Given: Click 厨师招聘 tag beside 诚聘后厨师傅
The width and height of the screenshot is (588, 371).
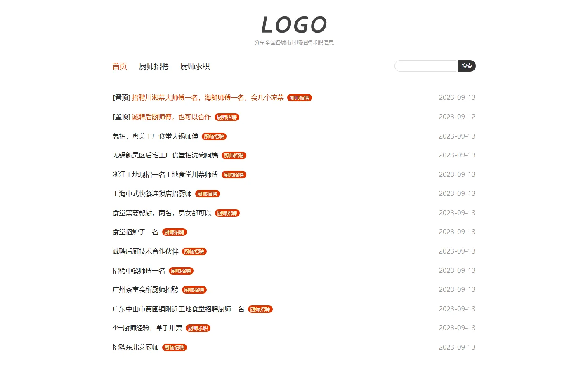Looking at the screenshot, I should pos(227,117).
